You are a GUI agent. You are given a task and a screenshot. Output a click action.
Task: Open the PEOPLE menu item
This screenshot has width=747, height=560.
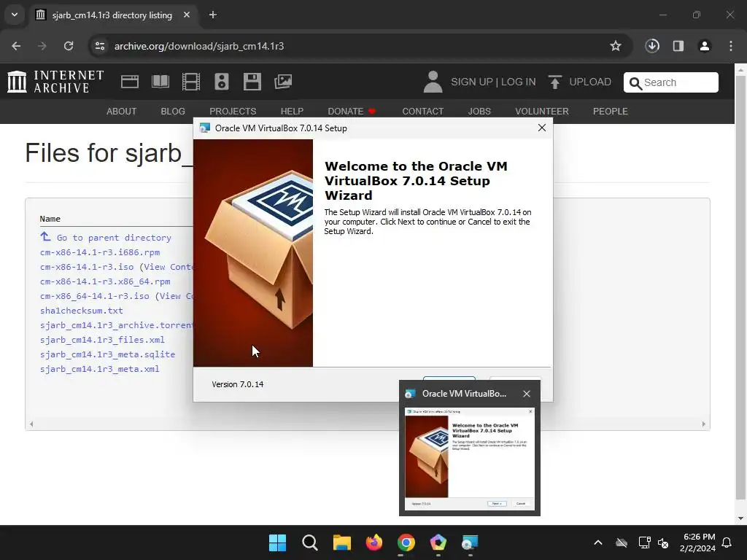pyautogui.click(x=611, y=111)
